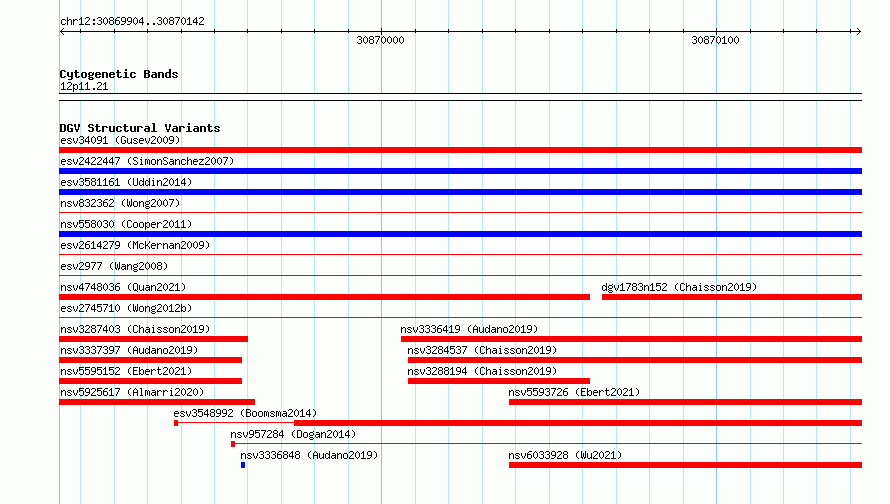The width and height of the screenshot is (890, 504).
Task: Open variant nsv3336848 (Audano2019) label
Action: point(309,455)
